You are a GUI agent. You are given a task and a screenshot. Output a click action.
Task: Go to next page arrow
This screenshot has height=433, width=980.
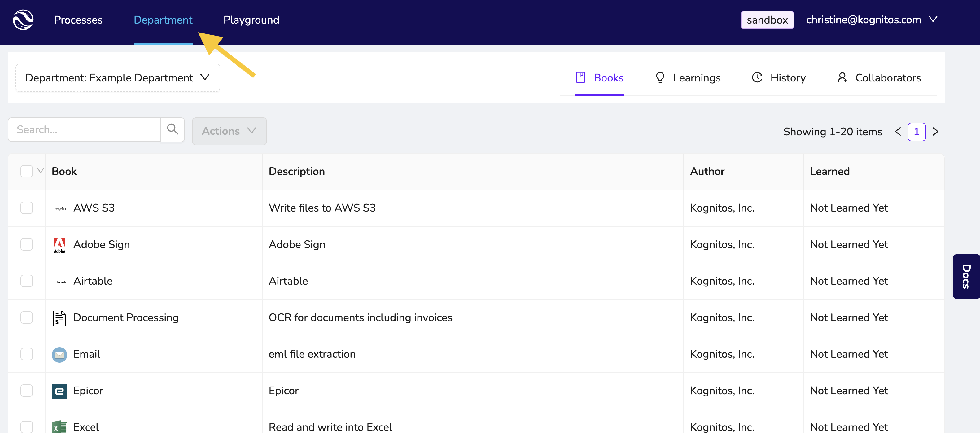click(935, 132)
